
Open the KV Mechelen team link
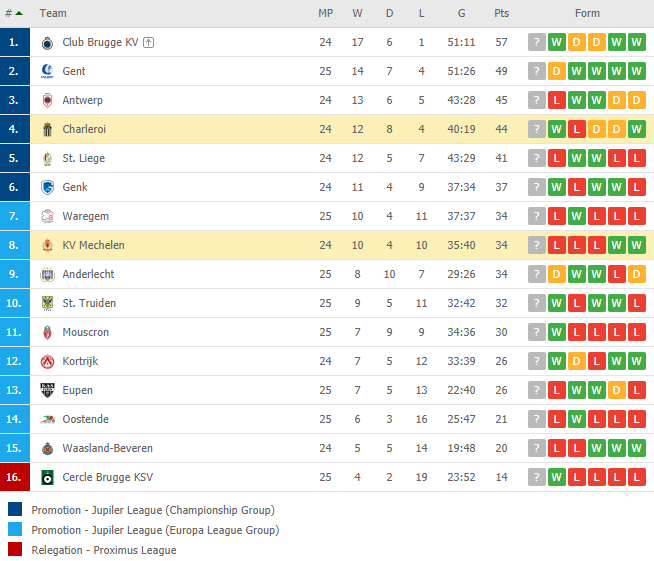[93, 245]
